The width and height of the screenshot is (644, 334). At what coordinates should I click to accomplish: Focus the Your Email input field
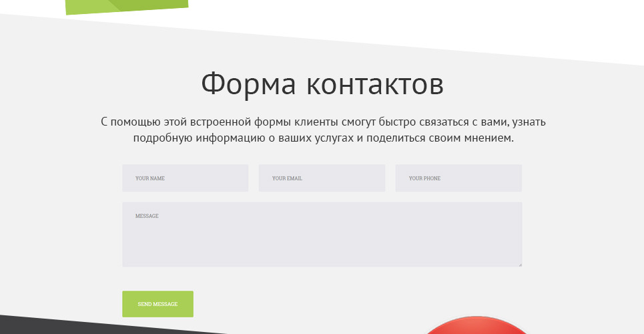pyautogui.click(x=322, y=178)
